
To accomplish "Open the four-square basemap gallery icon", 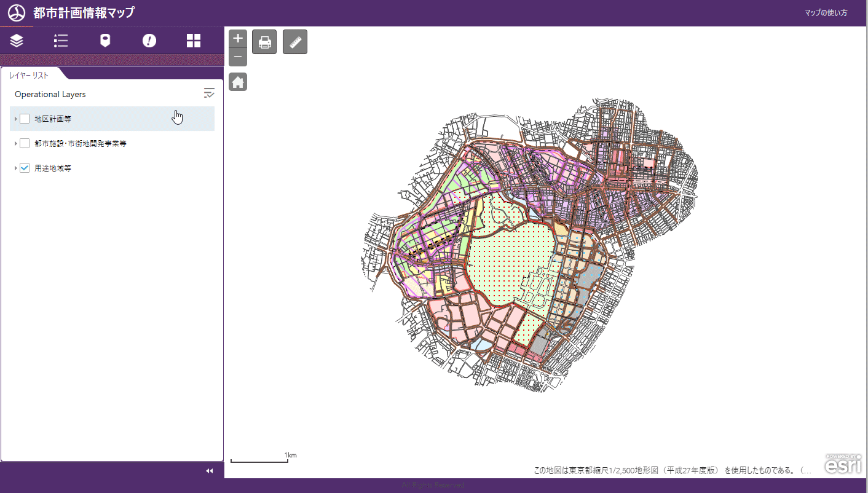I will (x=194, y=41).
